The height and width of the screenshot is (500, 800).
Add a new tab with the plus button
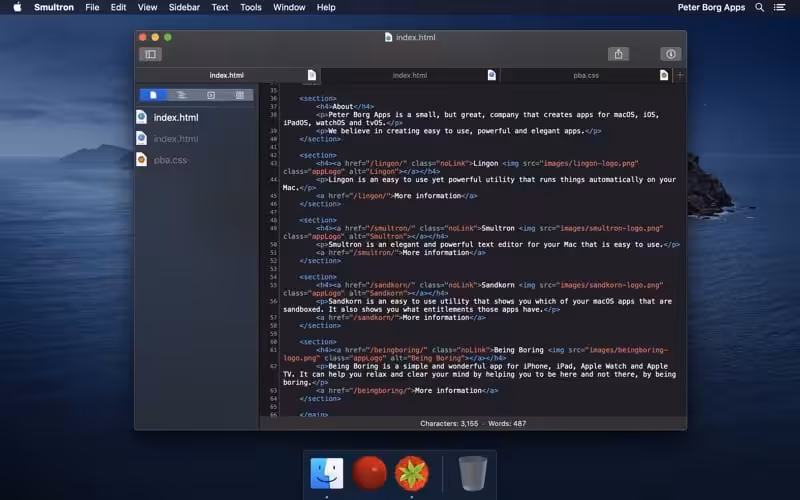680,75
